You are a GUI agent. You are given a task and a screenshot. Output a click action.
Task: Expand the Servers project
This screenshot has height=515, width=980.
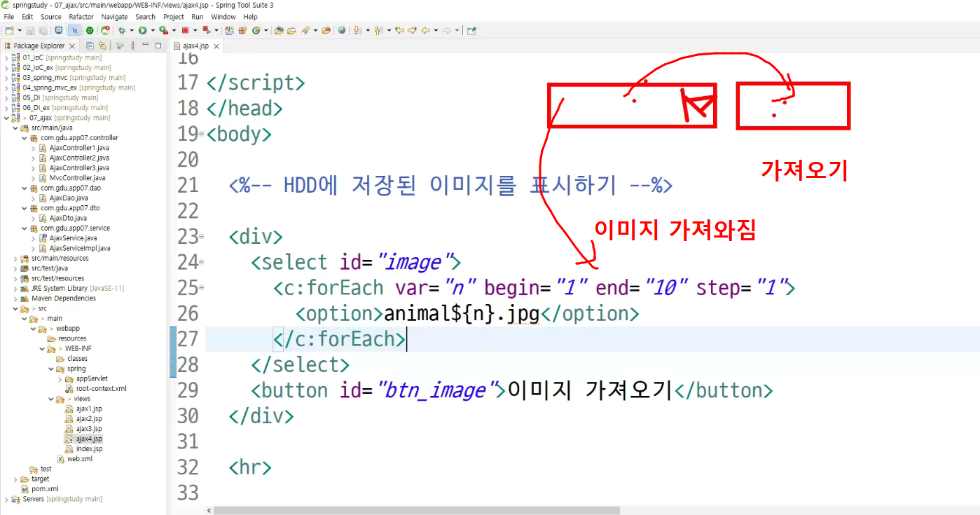click(x=6, y=499)
